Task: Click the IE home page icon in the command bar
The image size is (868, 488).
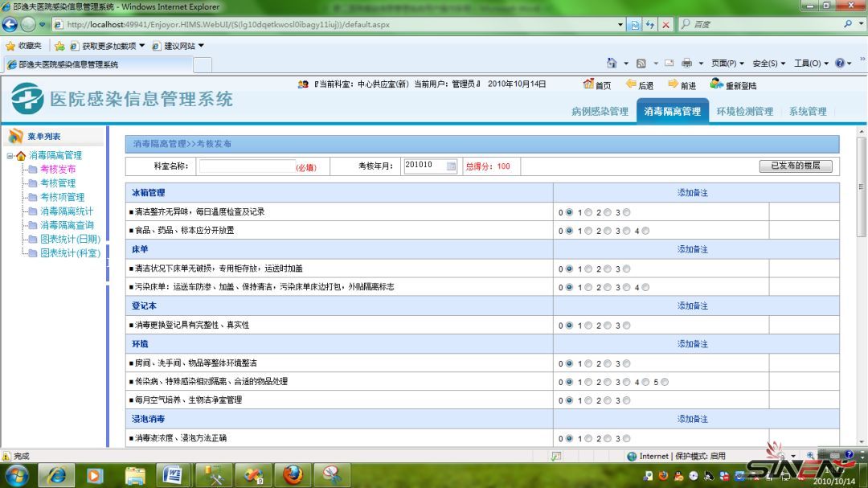Action: coord(612,64)
